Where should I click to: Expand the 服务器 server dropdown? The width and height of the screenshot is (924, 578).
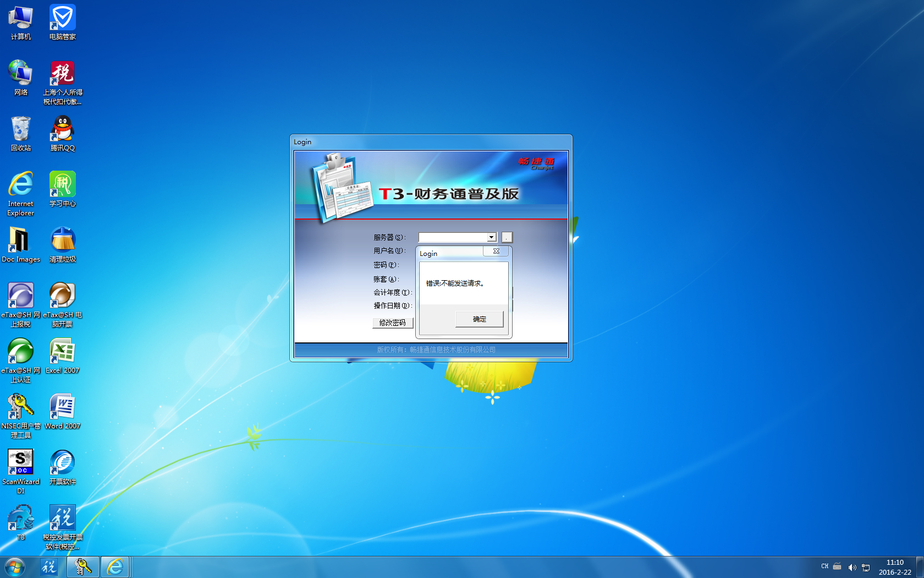pyautogui.click(x=491, y=237)
